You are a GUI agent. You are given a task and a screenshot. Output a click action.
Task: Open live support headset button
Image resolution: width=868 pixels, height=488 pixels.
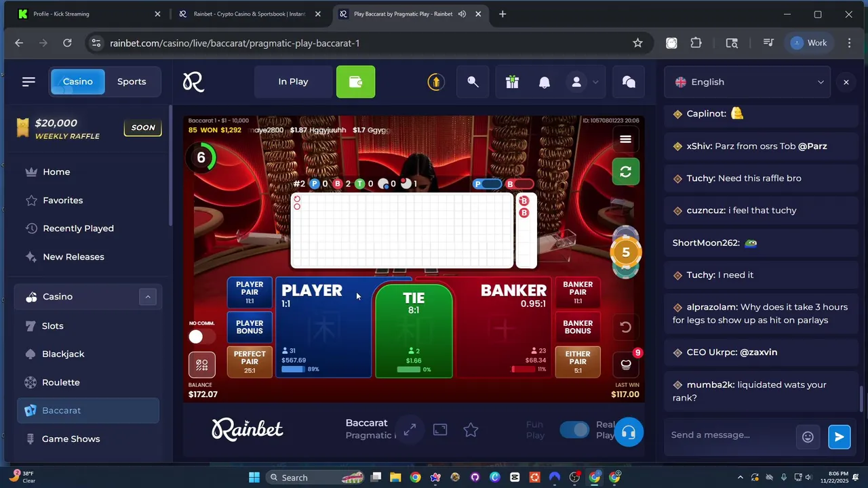tap(629, 432)
